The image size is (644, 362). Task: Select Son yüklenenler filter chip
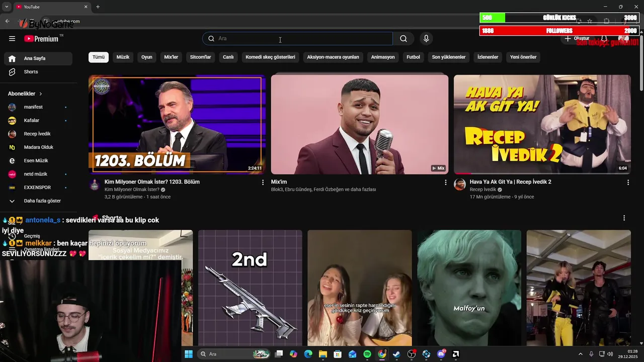pyautogui.click(x=449, y=57)
